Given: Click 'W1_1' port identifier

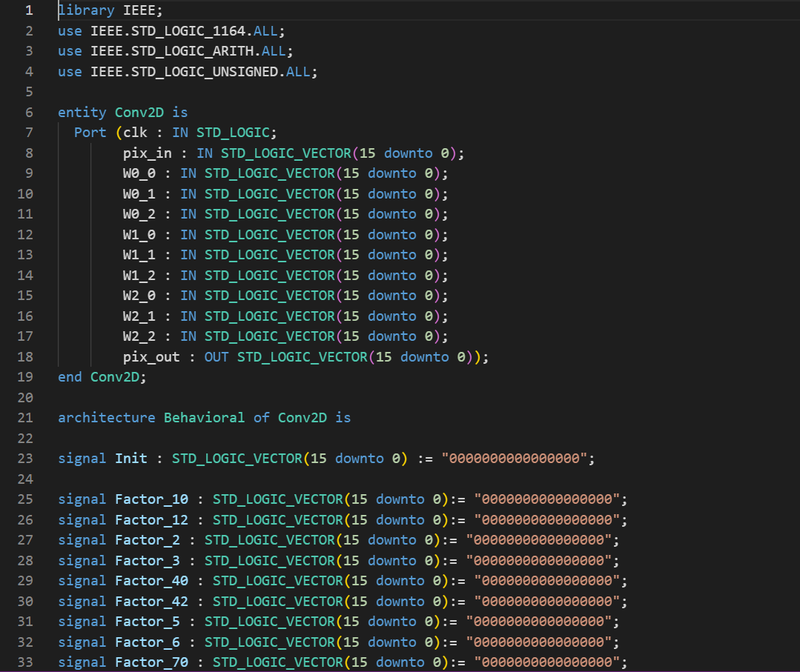Looking at the screenshot, I should click(139, 255).
